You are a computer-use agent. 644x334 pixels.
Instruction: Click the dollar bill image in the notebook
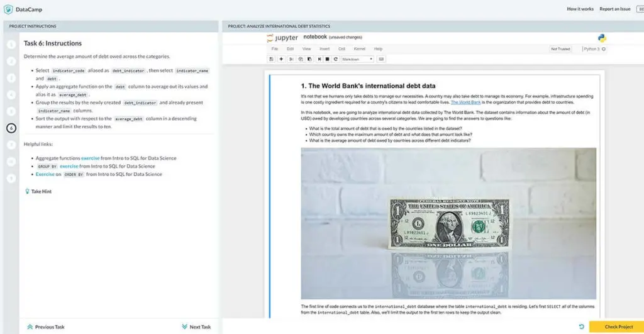pos(448,223)
